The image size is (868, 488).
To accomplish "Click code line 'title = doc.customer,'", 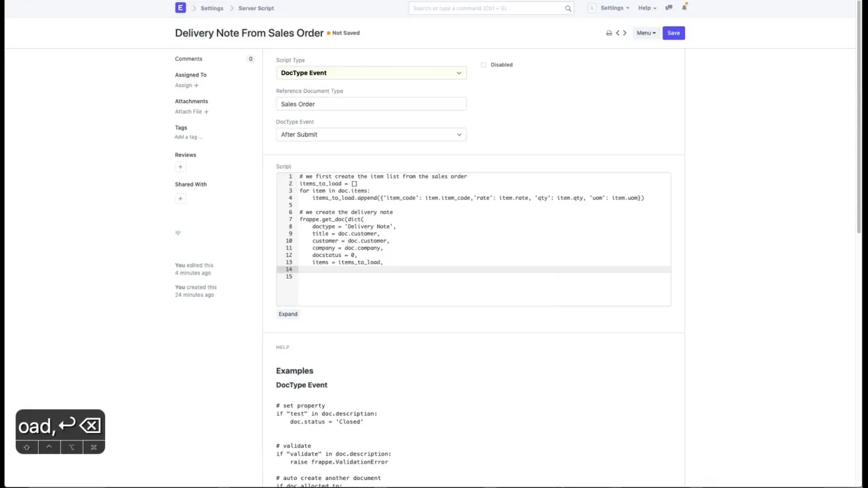I will (x=346, y=234).
